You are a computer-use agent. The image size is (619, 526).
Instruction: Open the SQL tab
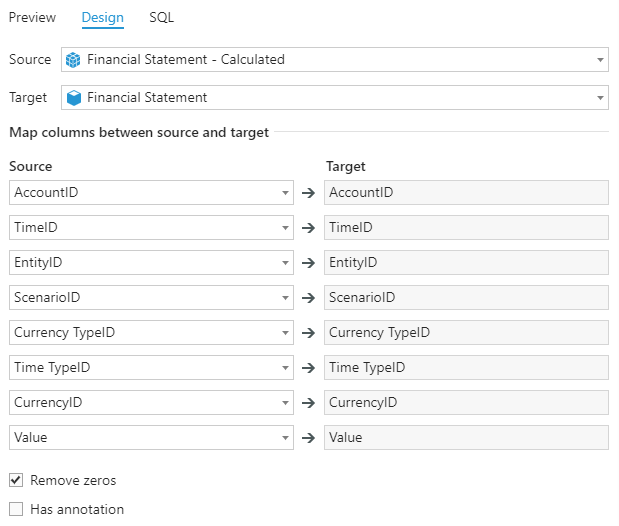tap(161, 18)
